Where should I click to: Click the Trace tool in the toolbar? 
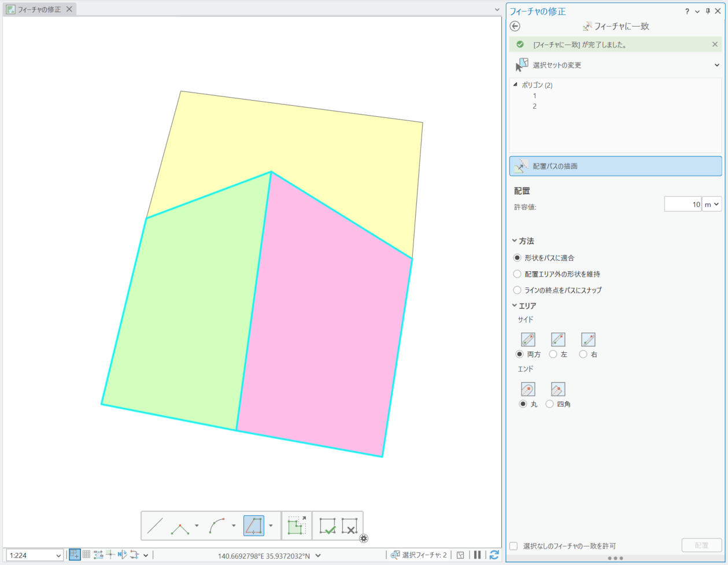point(254,526)
